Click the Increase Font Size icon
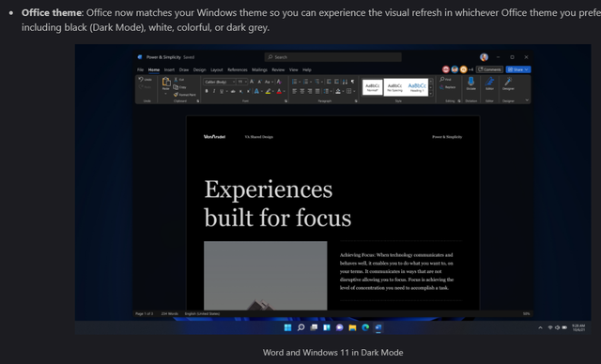The image size is (601, 364). pos(252,82)
